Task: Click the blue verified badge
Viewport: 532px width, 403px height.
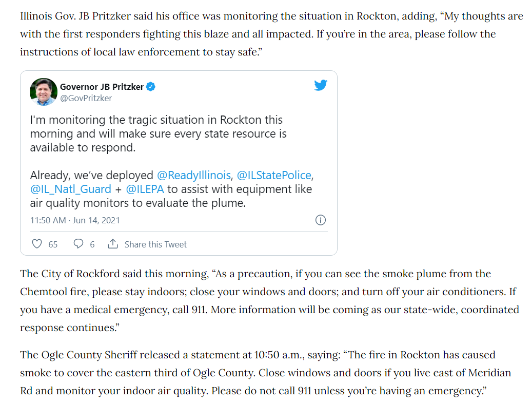Action: pos(151,87)
